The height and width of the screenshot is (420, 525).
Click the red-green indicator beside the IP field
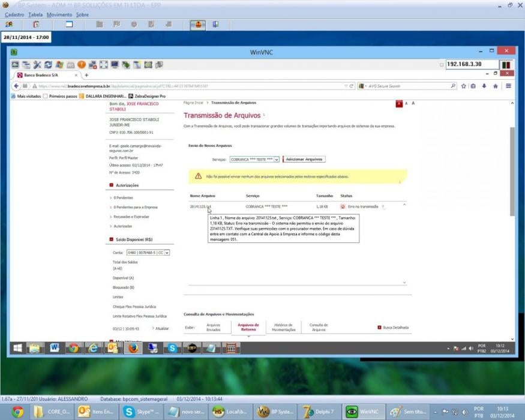click(x=506, y=65)
